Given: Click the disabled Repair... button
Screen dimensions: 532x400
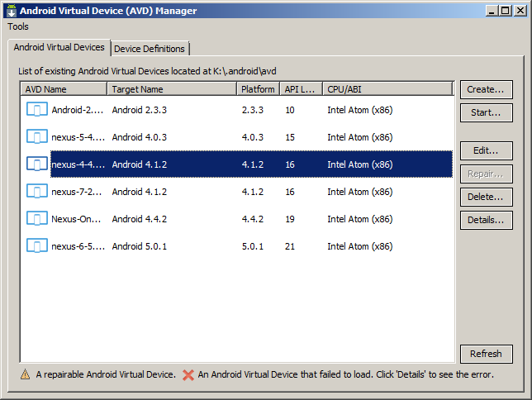Looking at the screenshot, I should click(486, 174).
